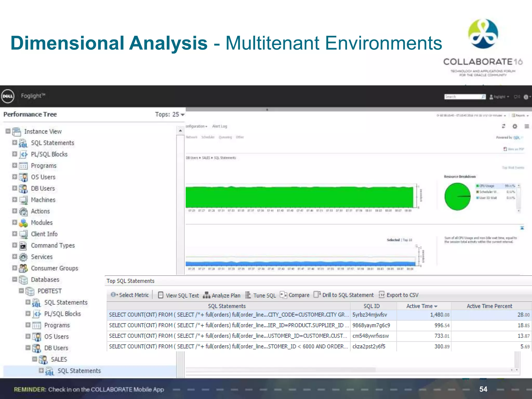Open the hamburger menu icon in the dashboard

(527, 126)
